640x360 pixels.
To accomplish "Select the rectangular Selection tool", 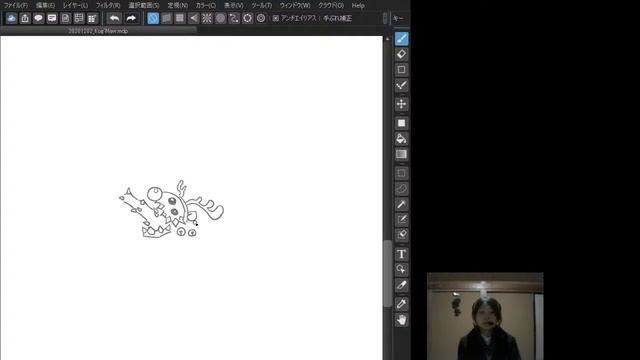I will (402, 173).
